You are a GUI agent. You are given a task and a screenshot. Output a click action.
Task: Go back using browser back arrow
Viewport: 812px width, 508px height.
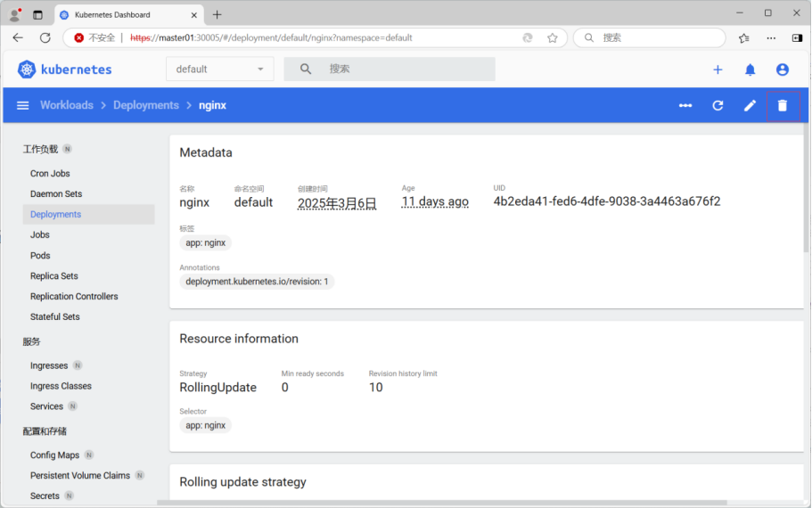[18, 37]
